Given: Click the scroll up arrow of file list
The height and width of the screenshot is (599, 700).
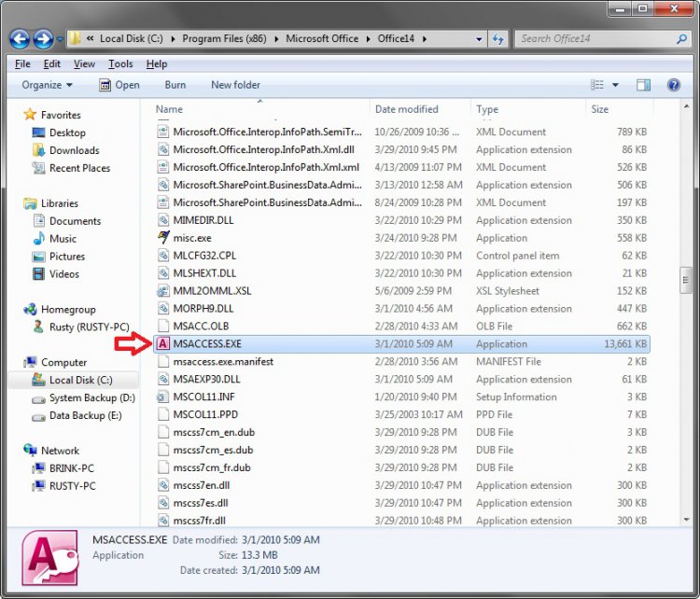Looking at the screenshot, I should 686,106.
